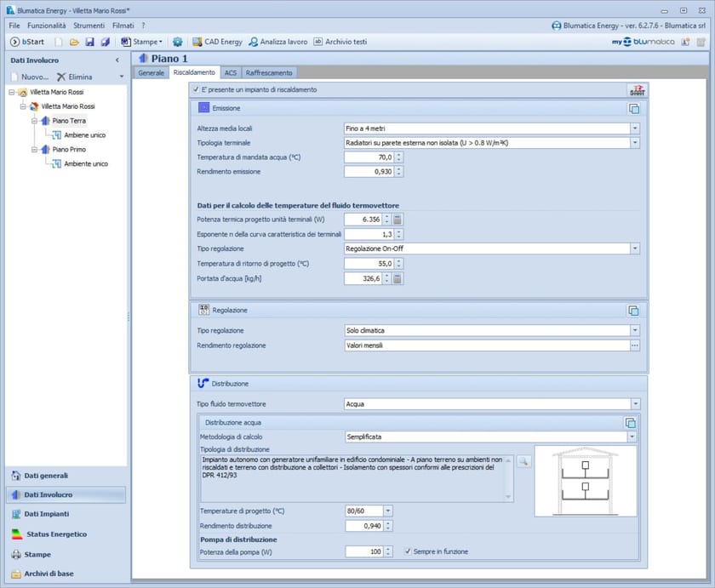
Task: Go to Dati Impianti section
Action: [46, 514]
